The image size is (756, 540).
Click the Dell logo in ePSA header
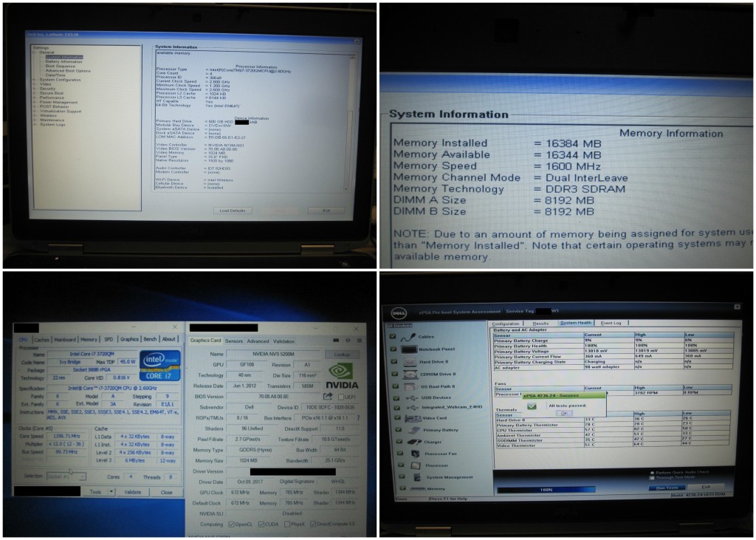[x=399, y=313]
